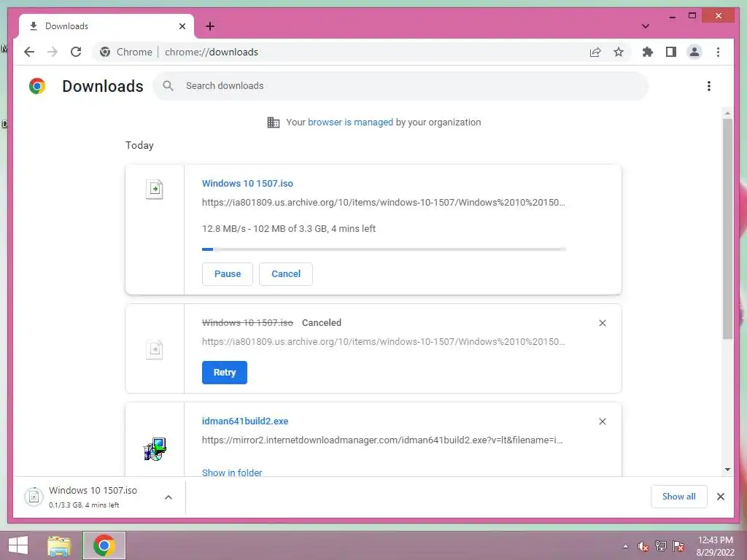Image resolution: width=747 pixels, height=560 pixels.
Task: Cancel the Windows 10 1507.iso download
Action: coord(286,274)
